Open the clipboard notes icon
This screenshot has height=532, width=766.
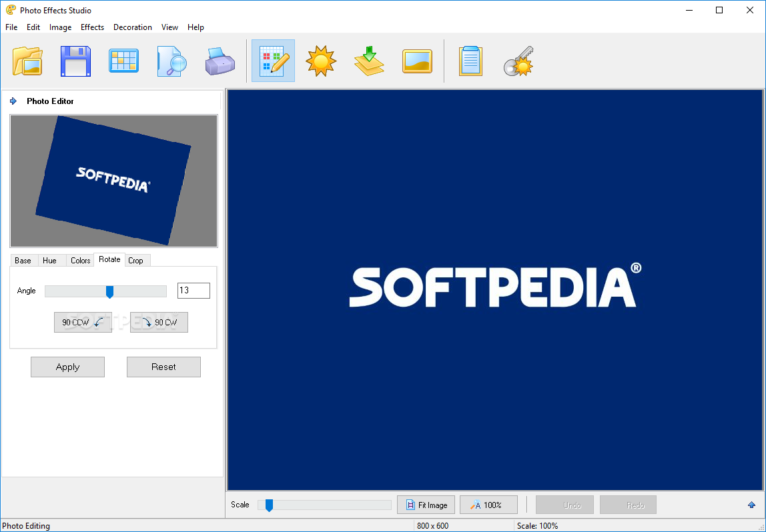click(470, 61)
